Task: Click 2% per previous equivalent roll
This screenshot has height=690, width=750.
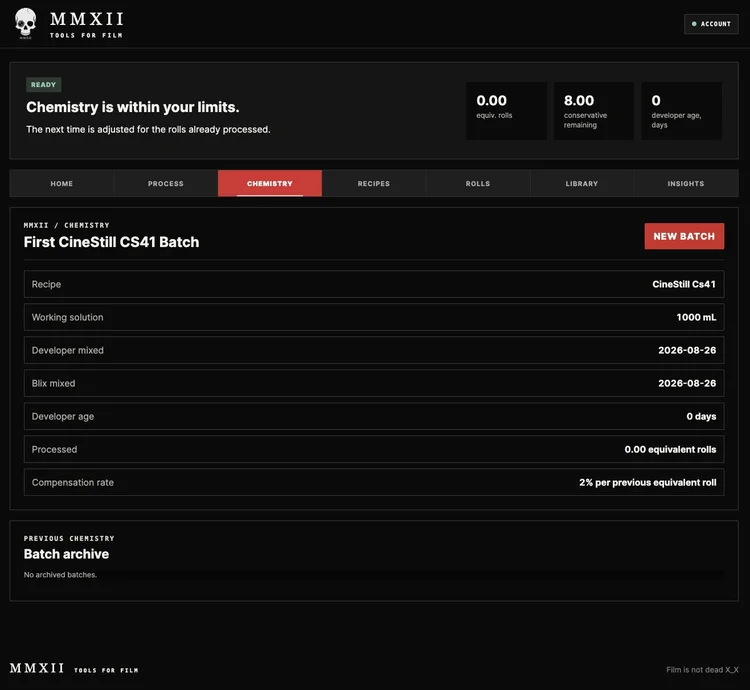Action: [648, 482]
